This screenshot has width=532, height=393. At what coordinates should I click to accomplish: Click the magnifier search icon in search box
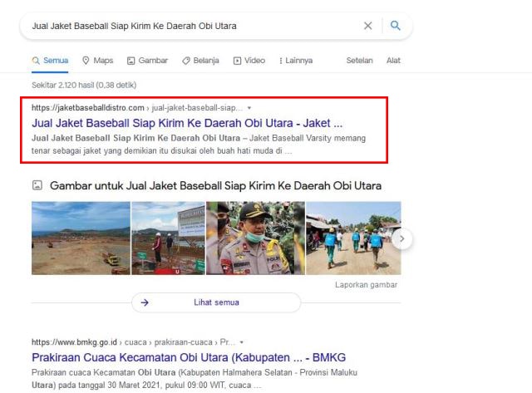click(x=396, y=26)
